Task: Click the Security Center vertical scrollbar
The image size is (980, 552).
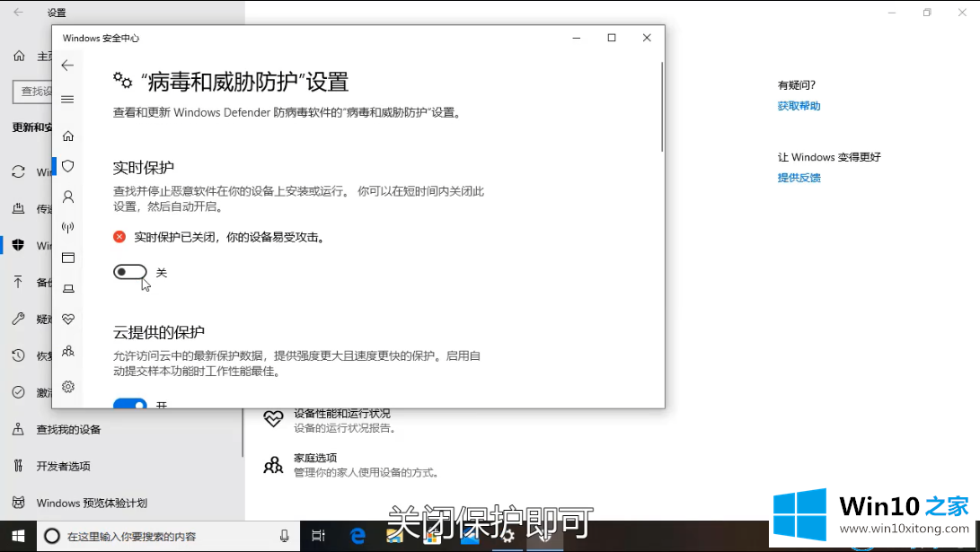Action: point(662,107)
